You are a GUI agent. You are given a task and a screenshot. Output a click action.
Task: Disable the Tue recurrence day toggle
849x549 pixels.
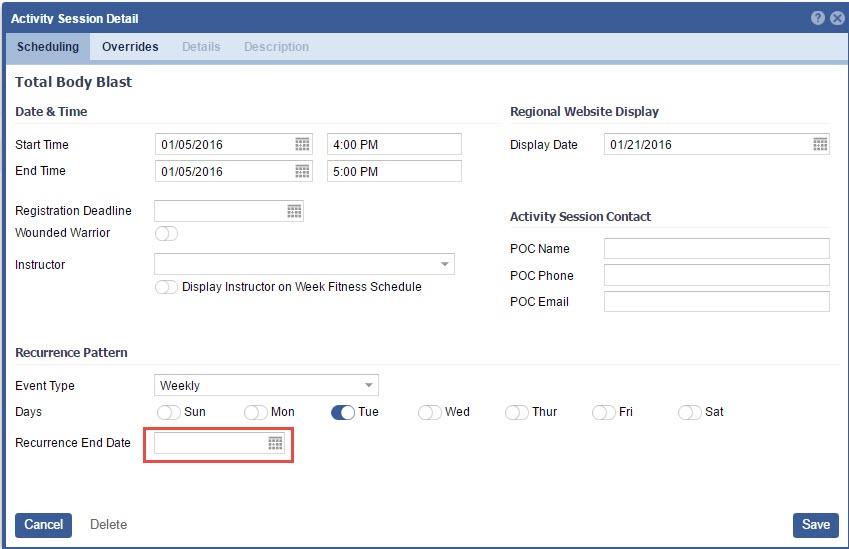(342, 412)
